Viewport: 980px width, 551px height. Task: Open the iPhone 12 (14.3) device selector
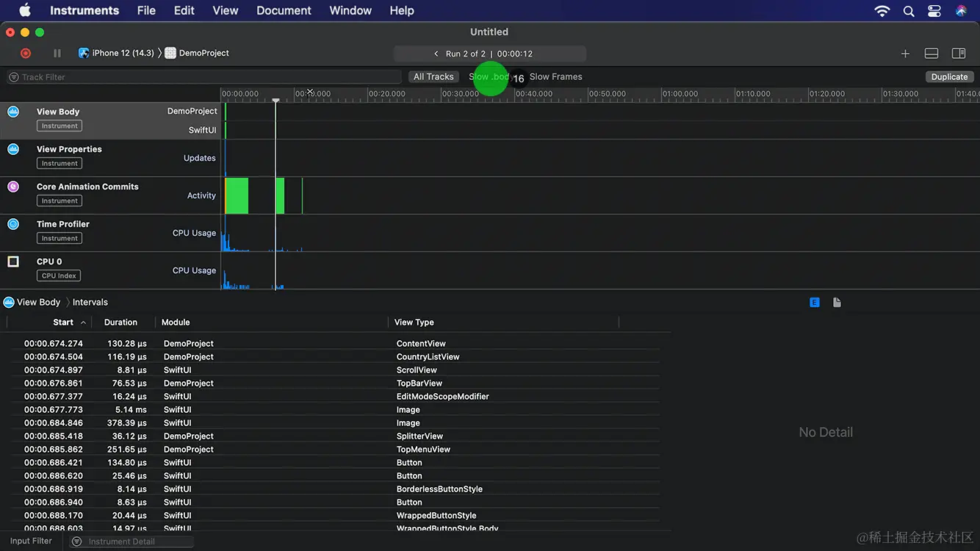click(116, 53)
